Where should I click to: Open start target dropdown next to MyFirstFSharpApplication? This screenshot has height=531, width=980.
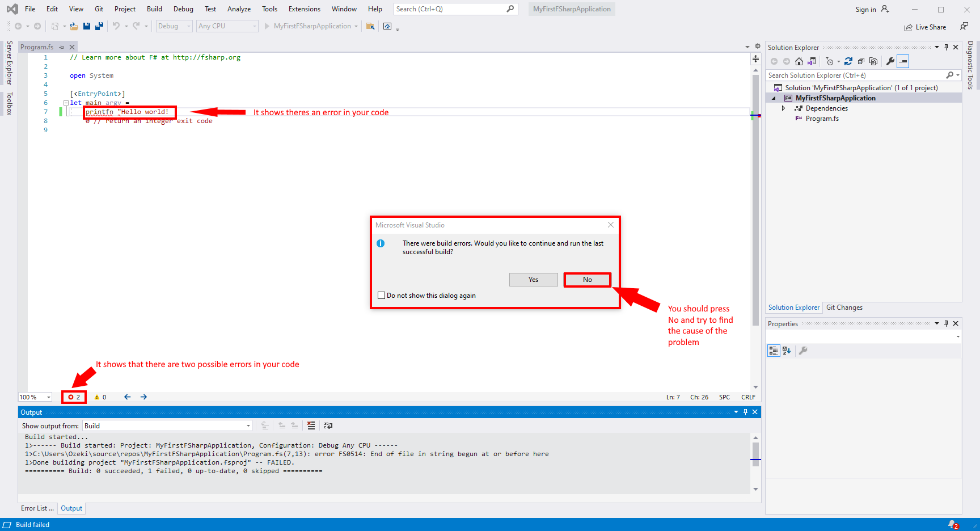pyautogui.click(x=356, y=26)
